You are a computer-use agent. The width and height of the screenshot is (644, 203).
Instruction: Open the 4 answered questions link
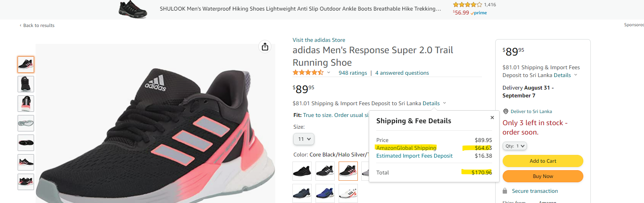pos(402,73)
